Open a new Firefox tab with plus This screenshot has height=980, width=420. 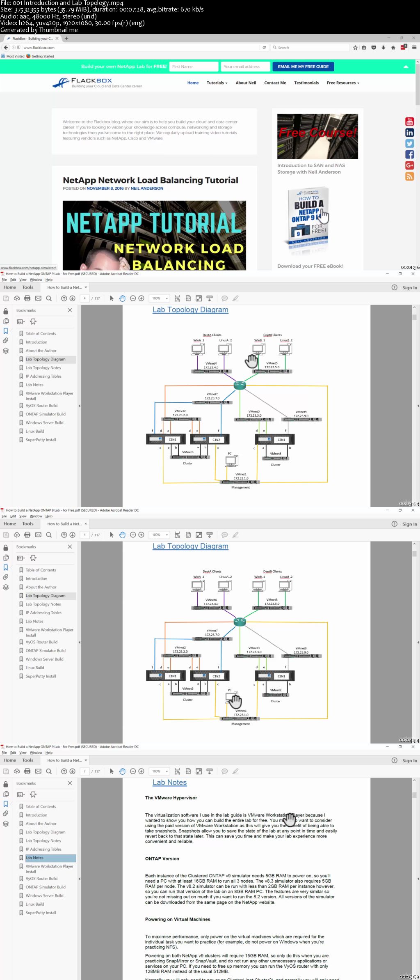pos(66,39)
